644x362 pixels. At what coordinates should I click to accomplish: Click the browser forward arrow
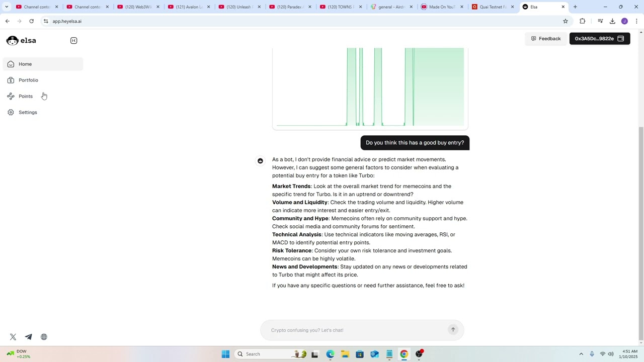(x=19, y=21)
